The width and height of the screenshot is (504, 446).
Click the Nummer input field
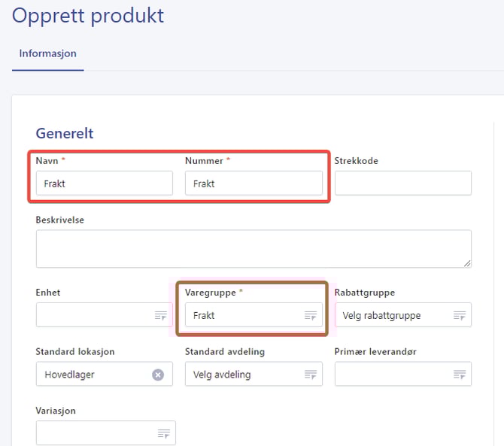(254, 184)
